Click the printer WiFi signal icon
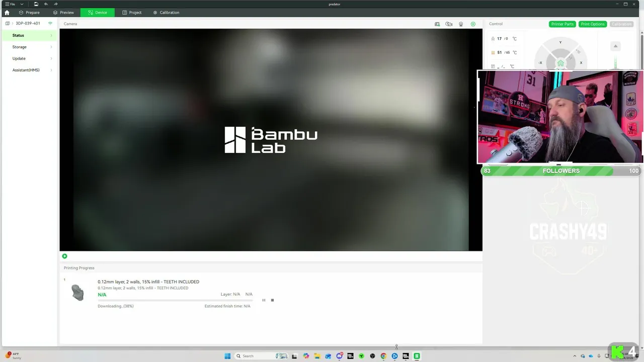Screen dimensions: 644x362 (50, 23)
